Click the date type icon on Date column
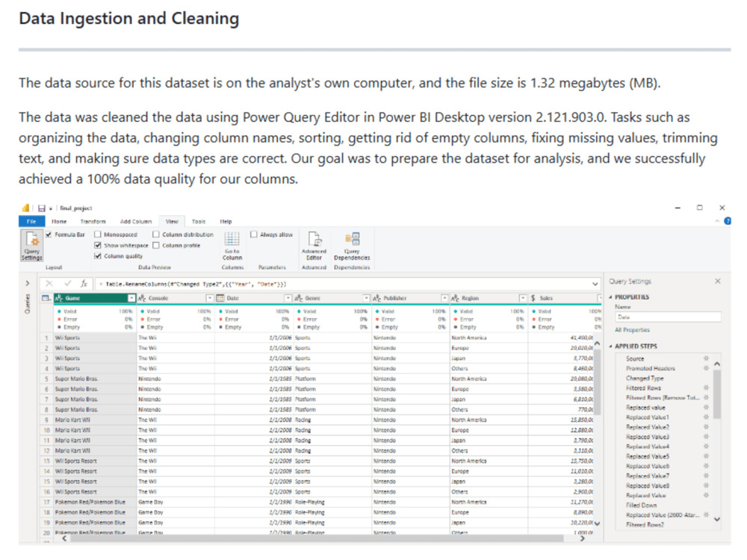747x560 pixels. pyautogui.click(x=220, y=298)
